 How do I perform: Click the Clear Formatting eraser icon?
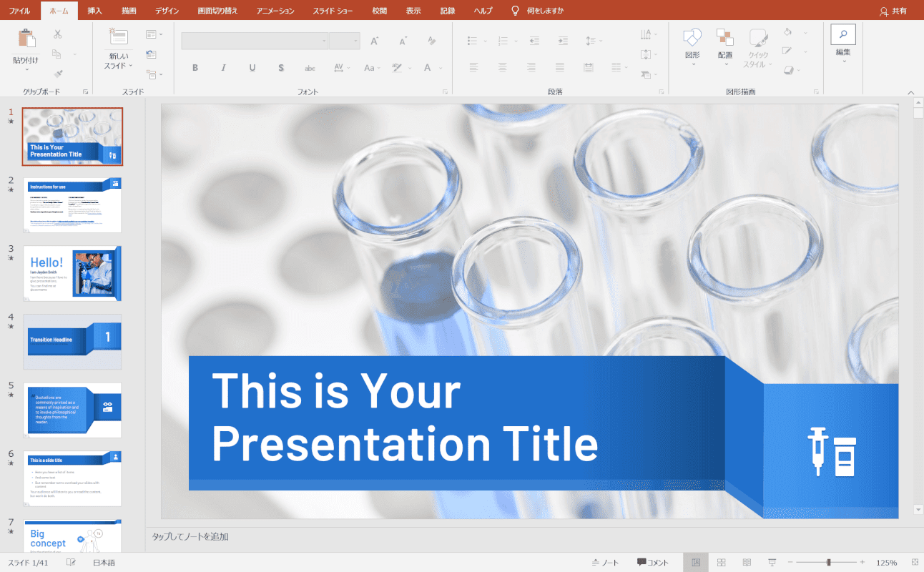[431, 41]
